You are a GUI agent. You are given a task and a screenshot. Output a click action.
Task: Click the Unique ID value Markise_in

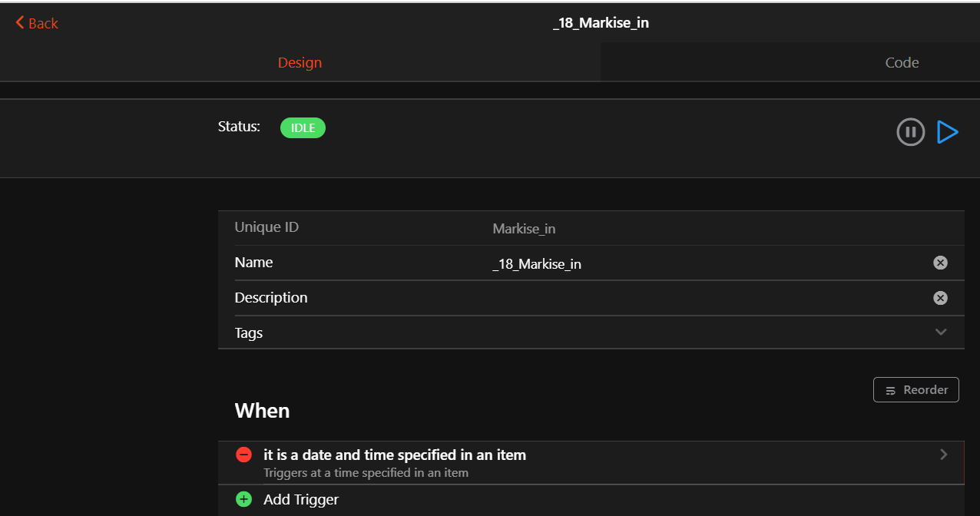(524, 229)
